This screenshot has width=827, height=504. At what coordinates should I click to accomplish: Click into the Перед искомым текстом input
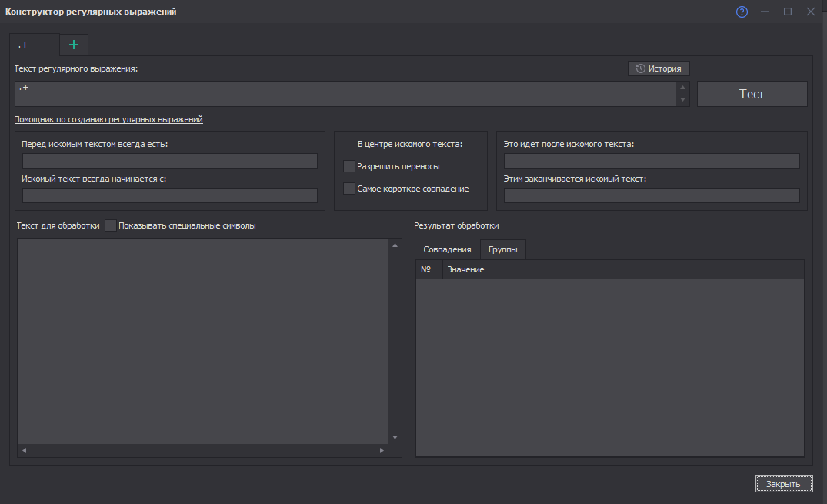coord(170,161)
